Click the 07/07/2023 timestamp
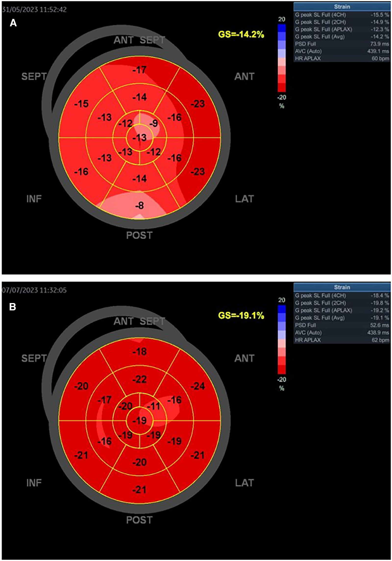This screenshot has height=561, width=392. click(34, 290)
